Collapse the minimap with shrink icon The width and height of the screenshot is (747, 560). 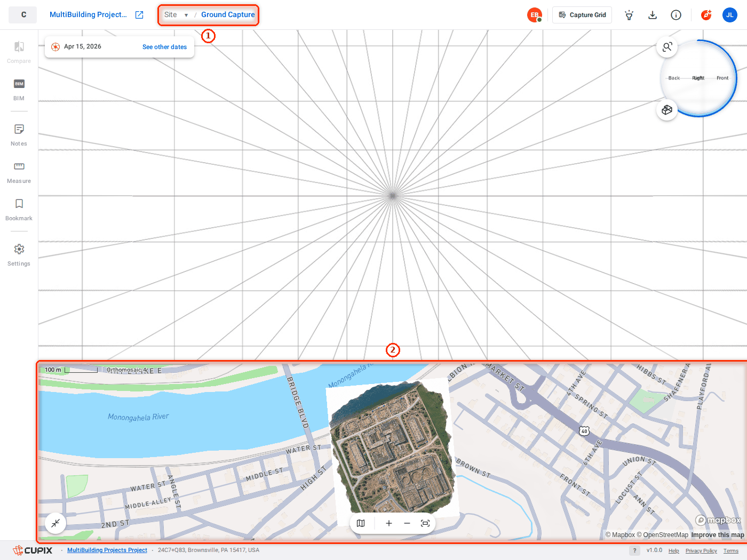[55, 523]
